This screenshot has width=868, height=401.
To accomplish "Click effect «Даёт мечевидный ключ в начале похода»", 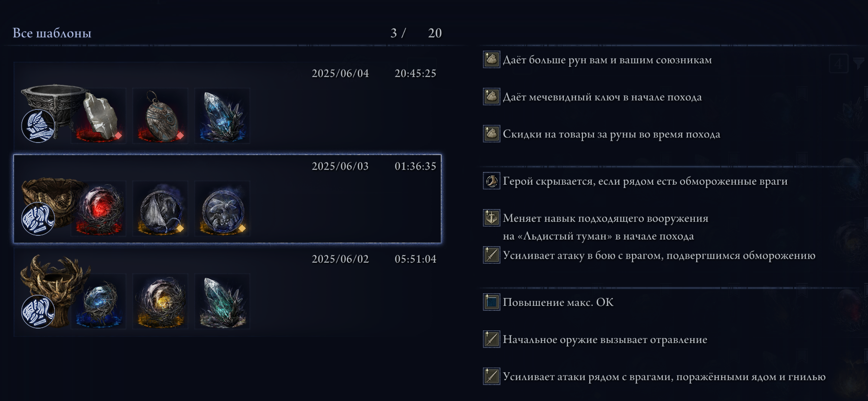I will point(602,97).
